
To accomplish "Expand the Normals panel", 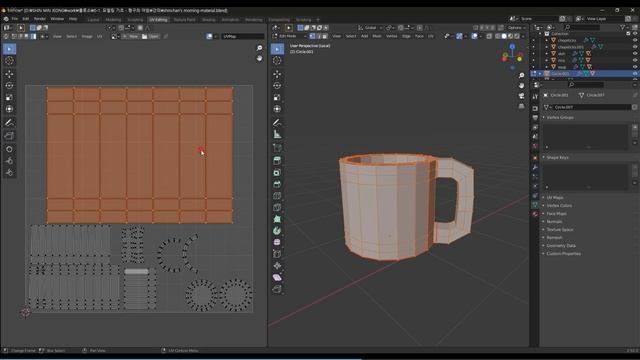I will 554,222.
